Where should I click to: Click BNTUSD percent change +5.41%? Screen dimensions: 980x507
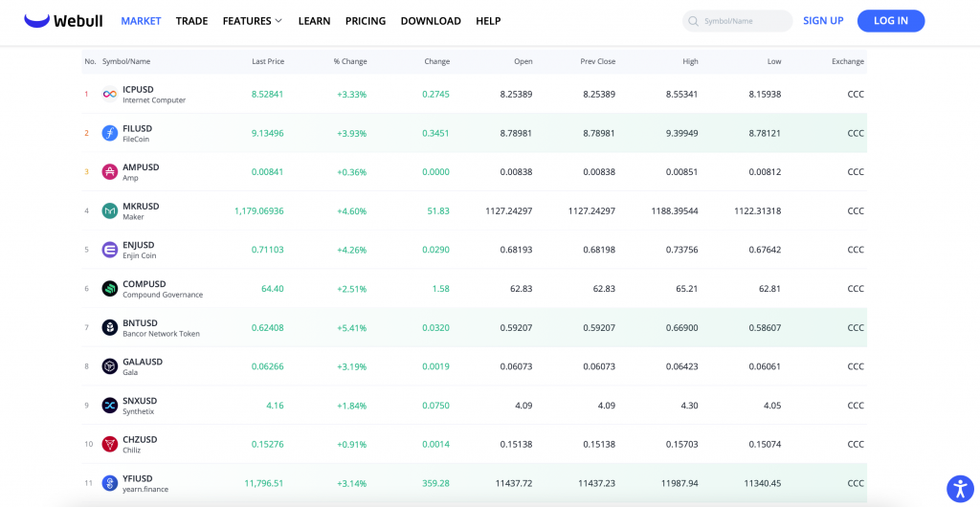[x=352, y=327]
